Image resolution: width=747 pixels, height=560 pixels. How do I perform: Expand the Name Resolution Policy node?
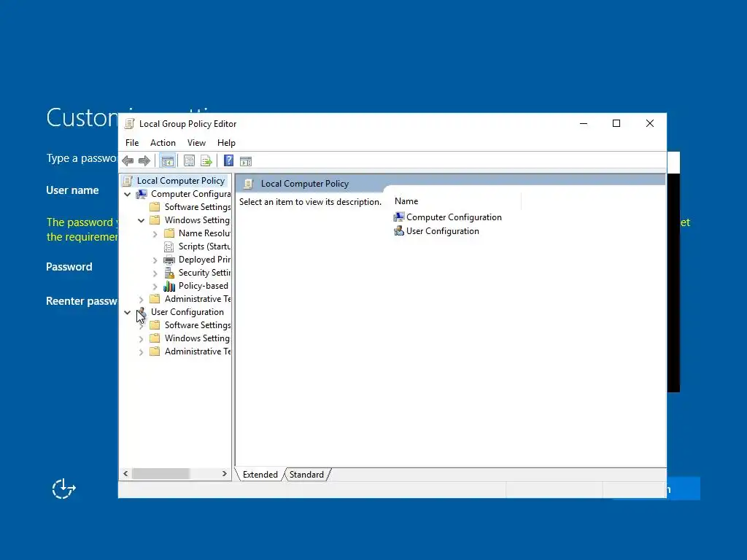click(x=155, y=234)
